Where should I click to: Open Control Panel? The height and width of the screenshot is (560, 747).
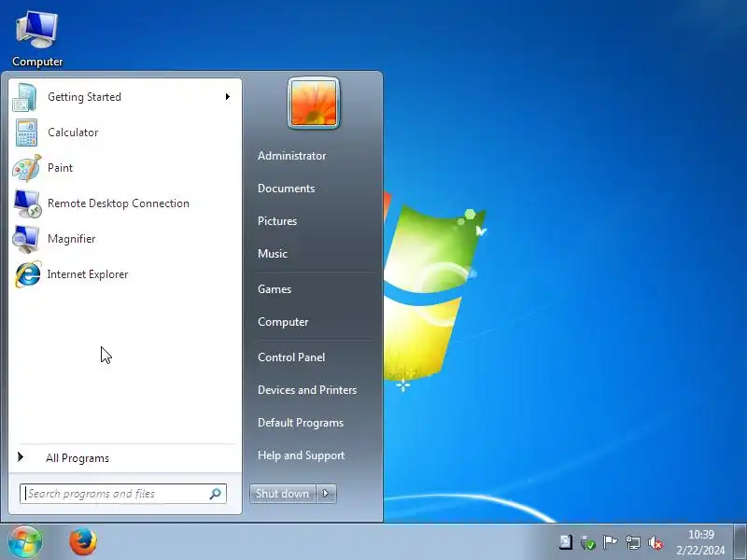tap(291, 357)
